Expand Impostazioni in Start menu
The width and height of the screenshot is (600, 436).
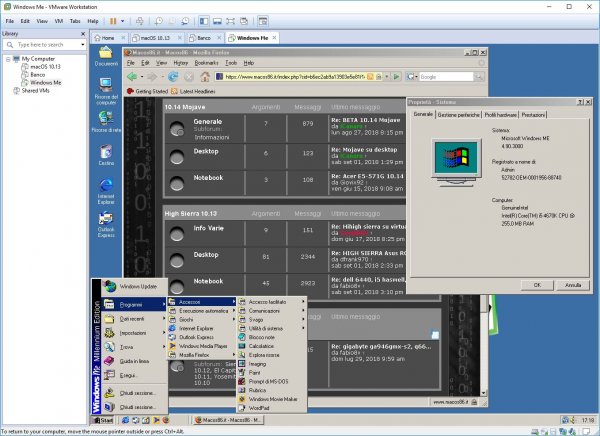pyautogui.click(x=135, y=333)
